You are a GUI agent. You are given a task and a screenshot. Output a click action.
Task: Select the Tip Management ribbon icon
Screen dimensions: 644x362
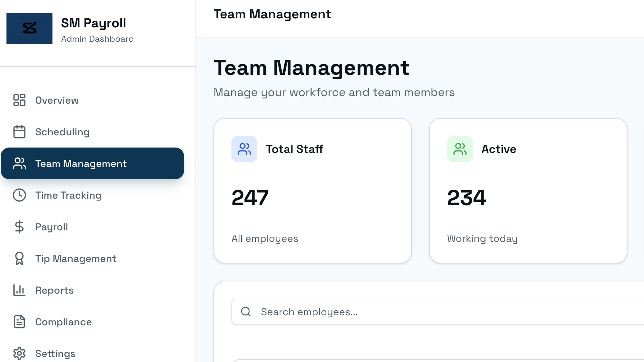[x=19, y=258]
